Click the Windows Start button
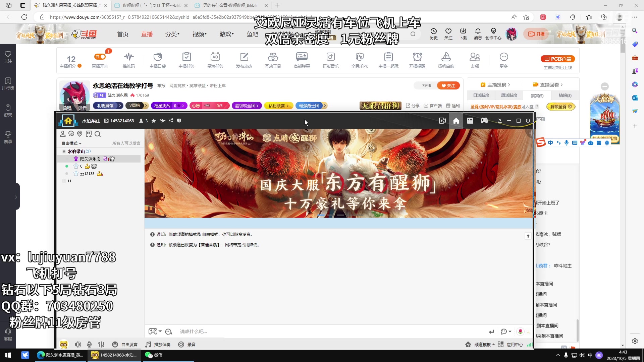This screenshot has width=644, height=362. [8, 355]
